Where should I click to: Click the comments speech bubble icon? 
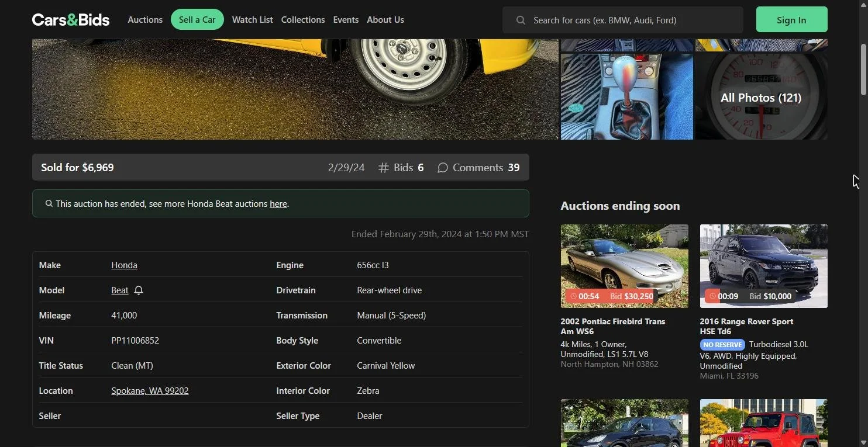(x=443, y=168)
